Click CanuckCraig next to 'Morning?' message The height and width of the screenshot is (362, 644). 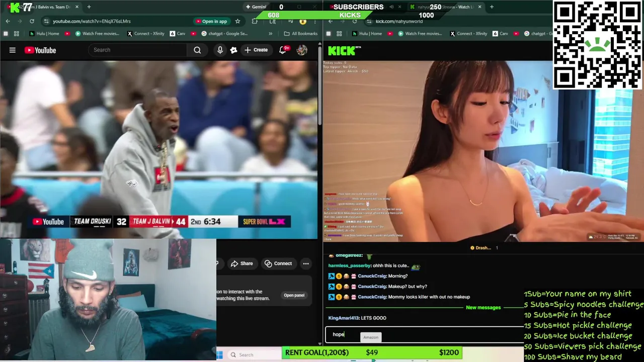coord(372,276)
